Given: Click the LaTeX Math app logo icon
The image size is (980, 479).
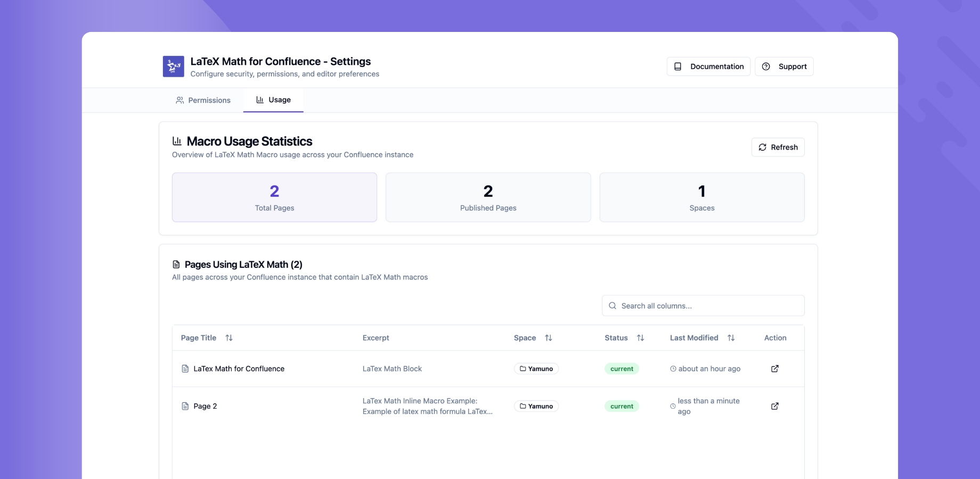Looking at the screenshot, I should (x=172, y=66).
